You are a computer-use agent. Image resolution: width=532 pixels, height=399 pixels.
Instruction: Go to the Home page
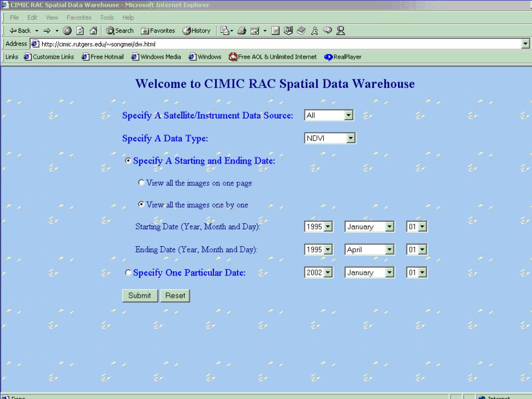(x=94, y=31)
